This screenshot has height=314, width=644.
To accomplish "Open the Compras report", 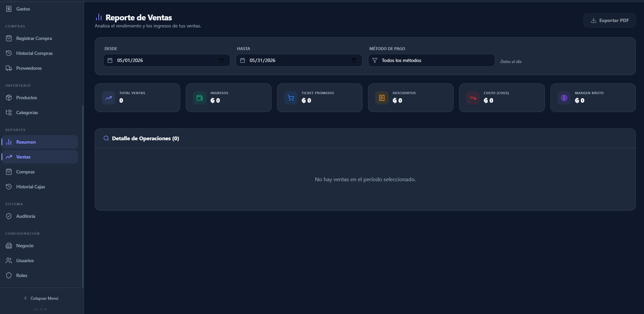I will click(40, 172).
